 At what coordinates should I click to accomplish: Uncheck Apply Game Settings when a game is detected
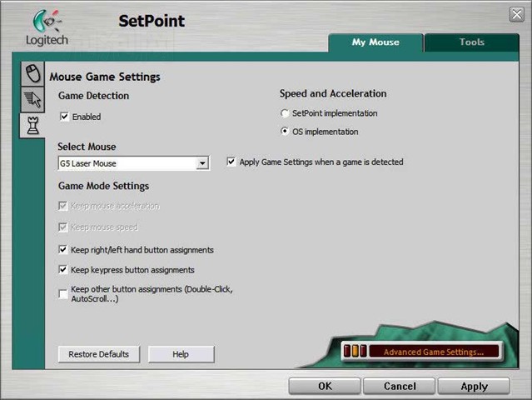click(231, 162)
